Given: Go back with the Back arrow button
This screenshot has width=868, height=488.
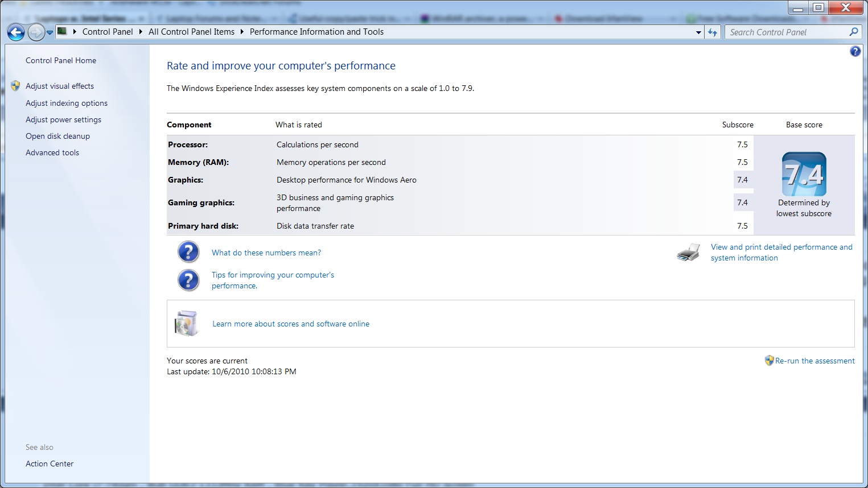Looking at the screenshot, I should point(16,32).
